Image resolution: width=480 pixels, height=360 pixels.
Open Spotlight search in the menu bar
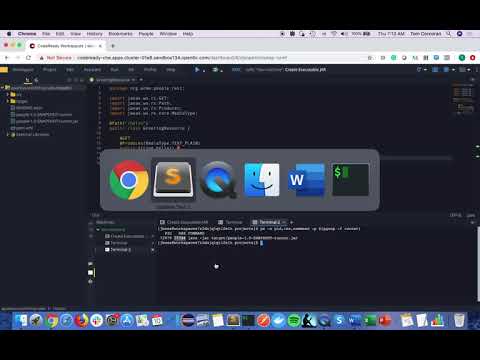pyautogui.click(x=449, y=34)
